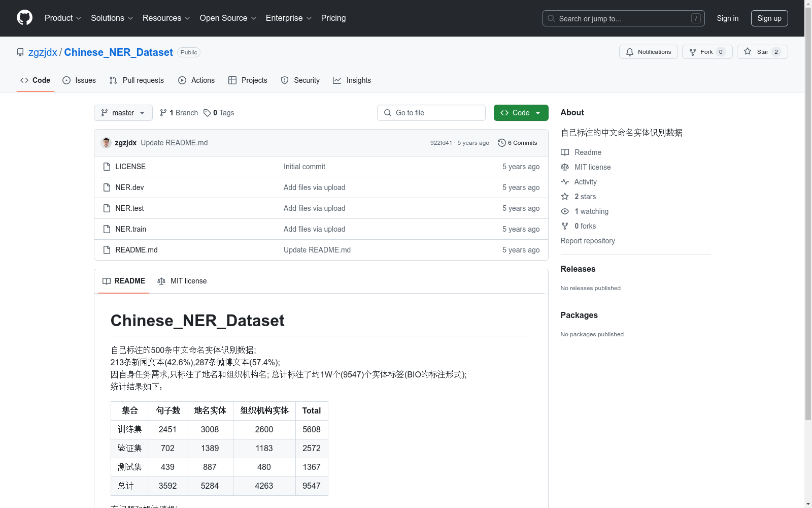Open the Chinese_NER_Dataset repository link

coord(118,52)
